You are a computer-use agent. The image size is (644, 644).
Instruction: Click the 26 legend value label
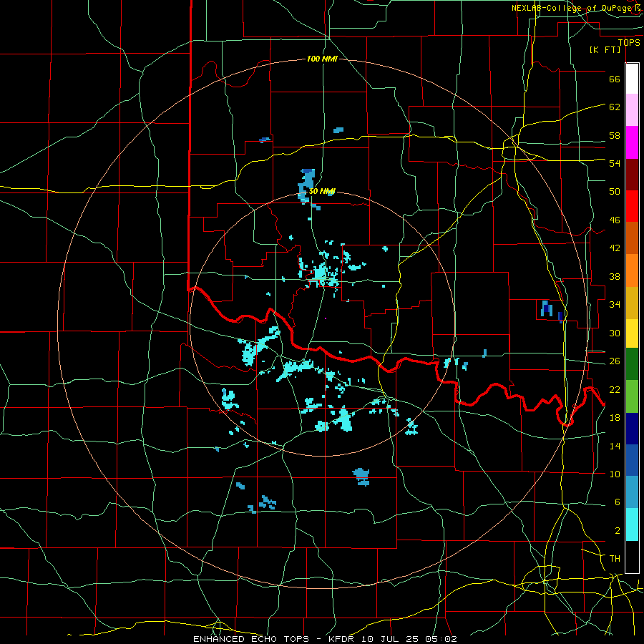pos(615,361)
